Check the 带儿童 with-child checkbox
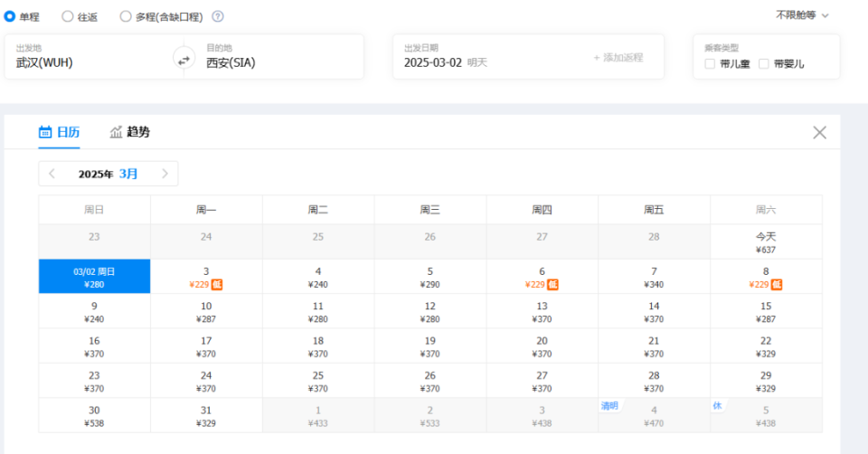The image size is (868, 454). (710, 63)
